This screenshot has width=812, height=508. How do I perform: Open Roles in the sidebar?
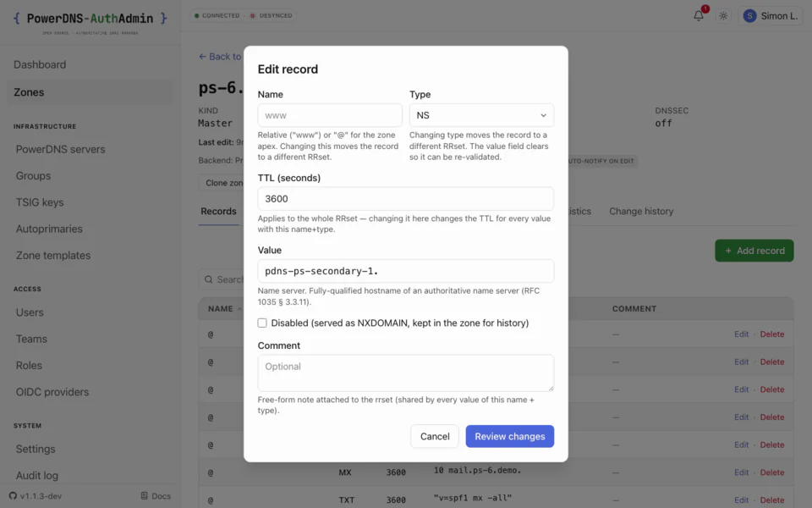(29, 365)
